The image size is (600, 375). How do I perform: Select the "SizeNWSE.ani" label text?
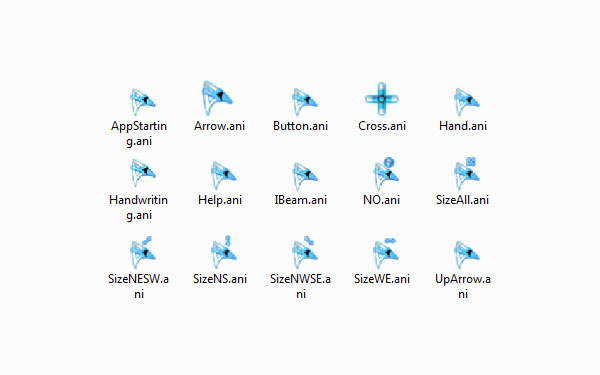pos(300,286)
